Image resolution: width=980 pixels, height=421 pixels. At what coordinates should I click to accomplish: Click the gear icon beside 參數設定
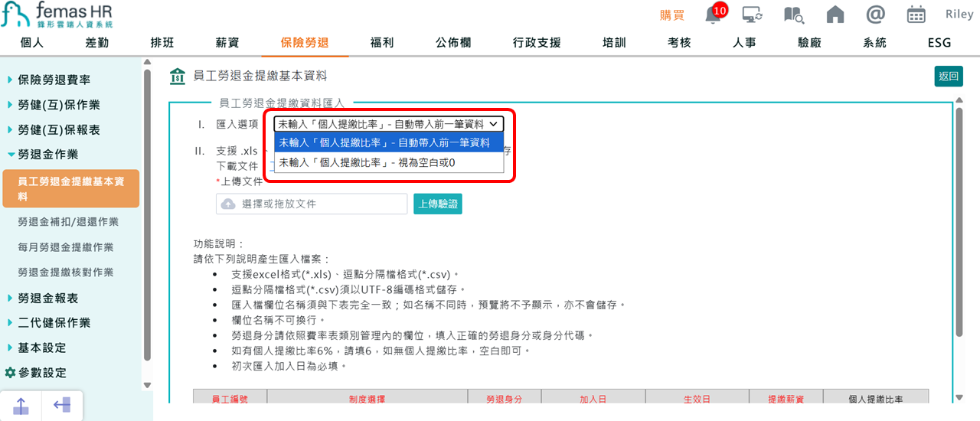tap(10, 373)
